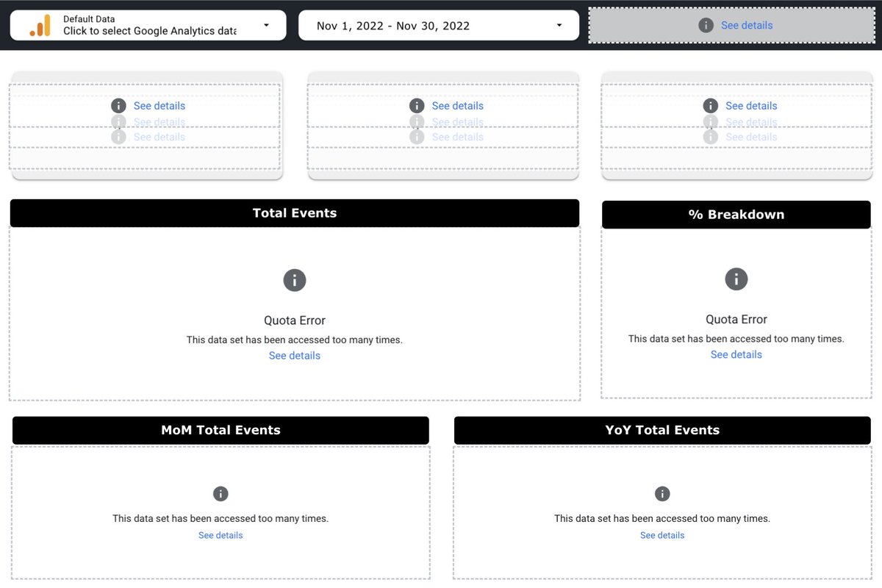This screenshot has width=882, height=588.
Task: Click Quota Error text in Total Events chart
Action: [295, 320]
